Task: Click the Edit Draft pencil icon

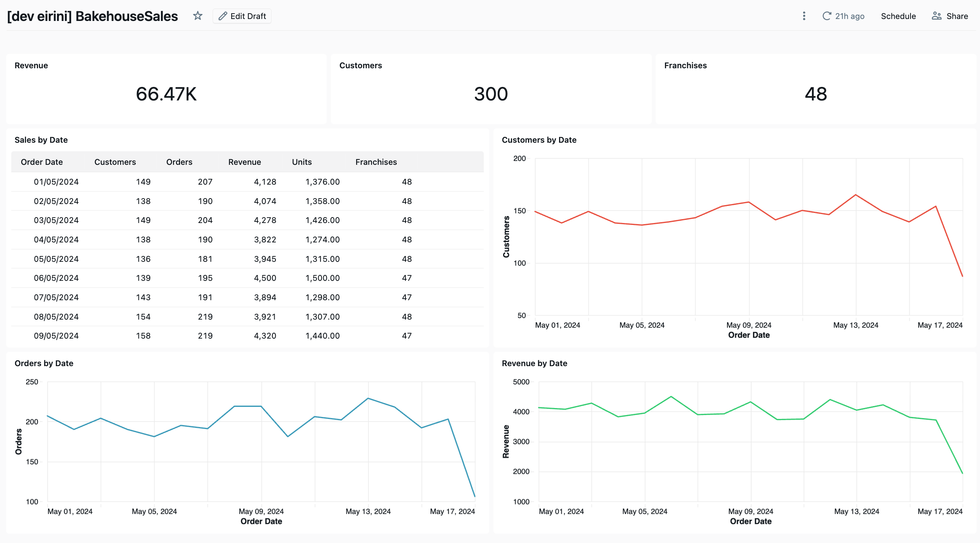Action: click(223, 16)
